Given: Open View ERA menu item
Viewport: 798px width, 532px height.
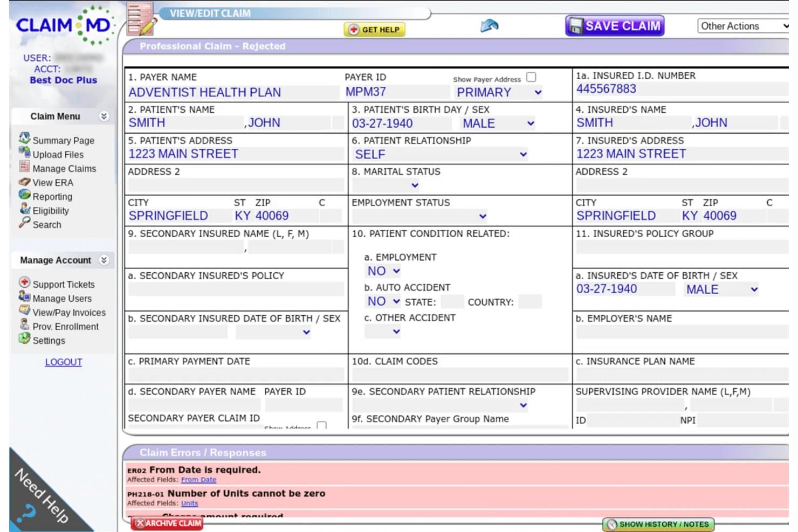Looking at the screenshot, I should click(53, 182).
